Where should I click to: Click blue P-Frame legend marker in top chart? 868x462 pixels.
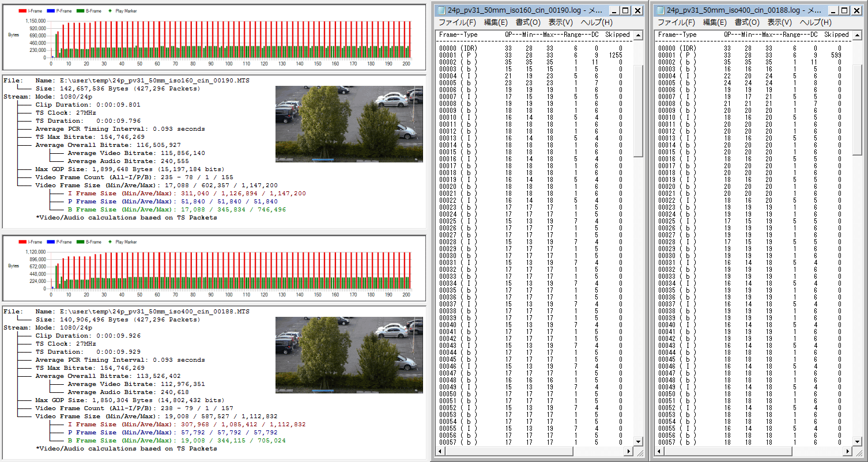tap(51, 11)
